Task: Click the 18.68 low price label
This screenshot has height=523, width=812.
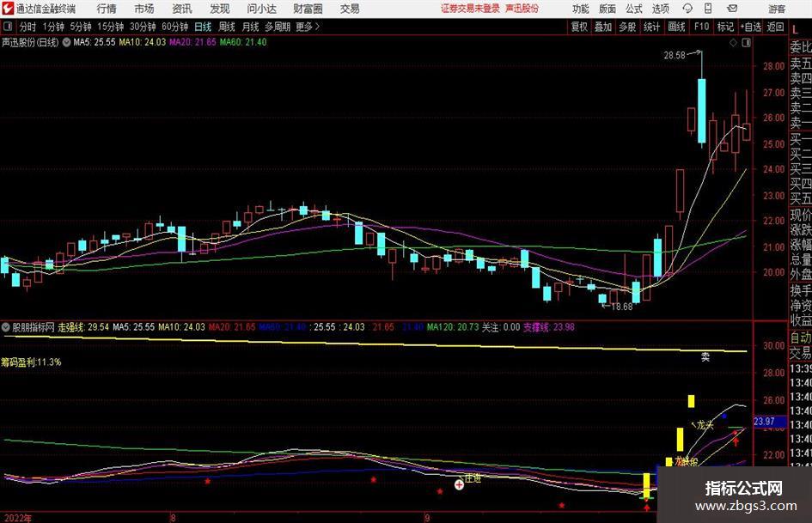Action: pos(622,307)
